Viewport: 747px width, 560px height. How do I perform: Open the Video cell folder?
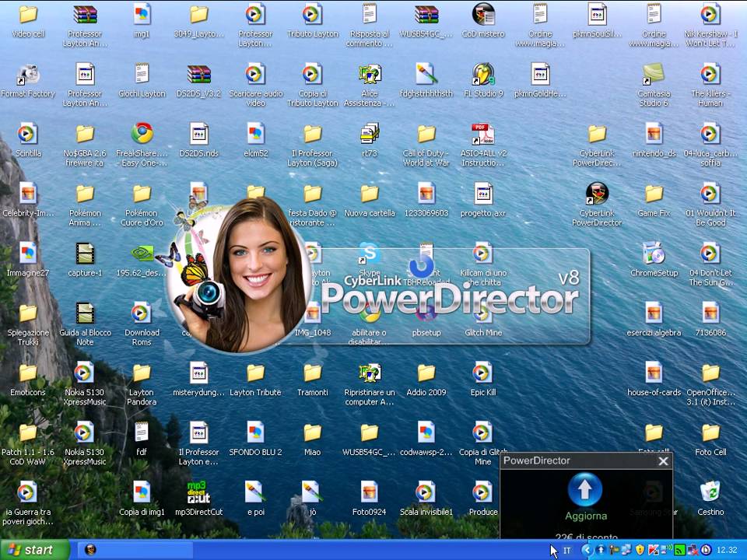(x=28, y=15)
